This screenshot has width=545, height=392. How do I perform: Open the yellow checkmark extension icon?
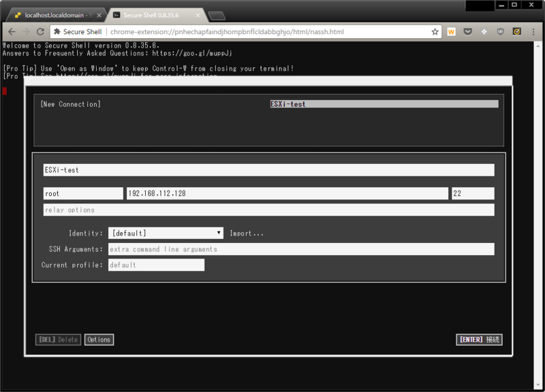(517, 31)
